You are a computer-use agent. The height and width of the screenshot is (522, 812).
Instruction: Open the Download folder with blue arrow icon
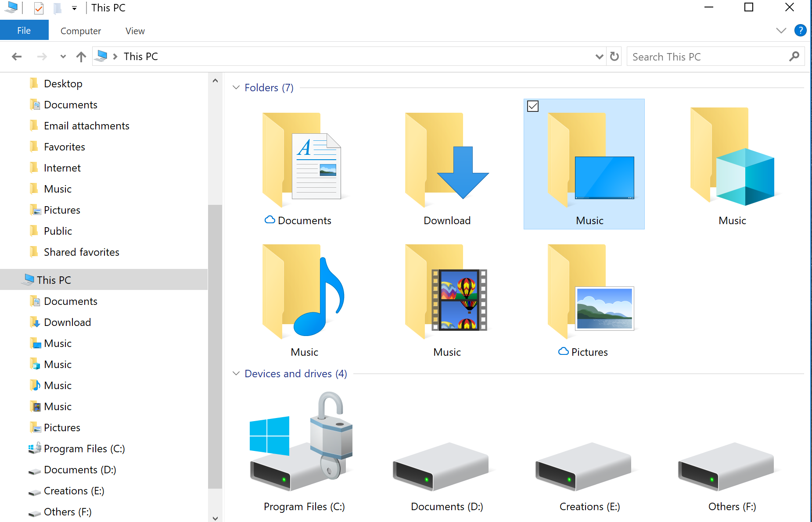[446, 167]
